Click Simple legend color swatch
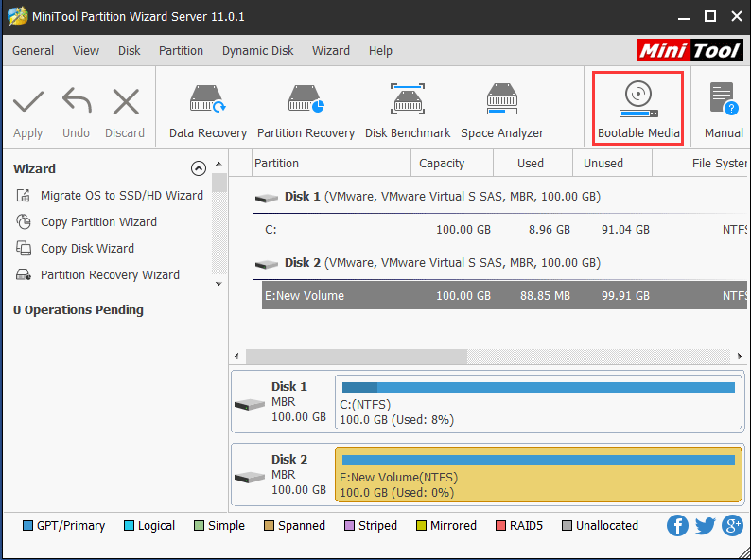Viewport: 751px width, 560px height. tap(199, 526)
